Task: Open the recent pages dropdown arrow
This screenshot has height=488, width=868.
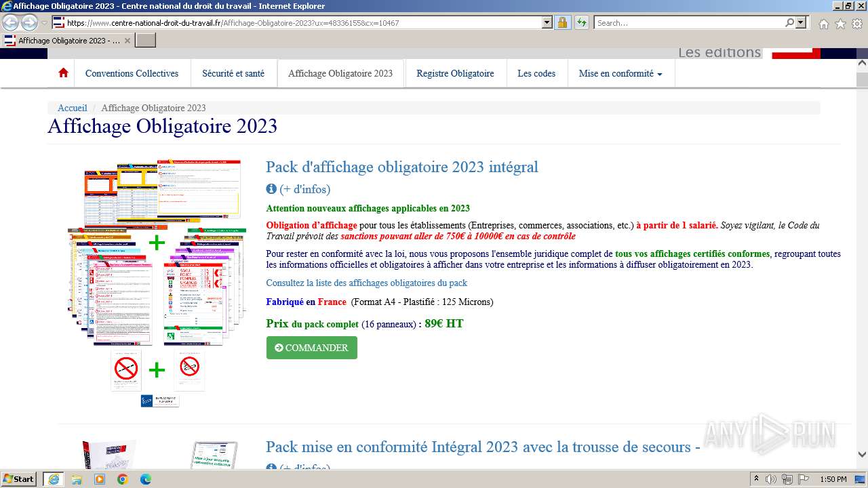Action: pyautogui.click(x=44, y=23)
